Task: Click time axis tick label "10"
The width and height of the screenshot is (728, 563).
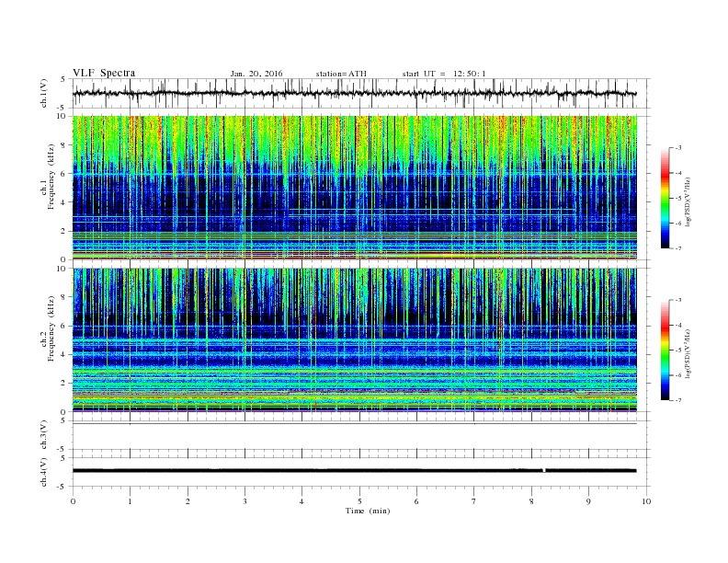Action: point(646,501)
